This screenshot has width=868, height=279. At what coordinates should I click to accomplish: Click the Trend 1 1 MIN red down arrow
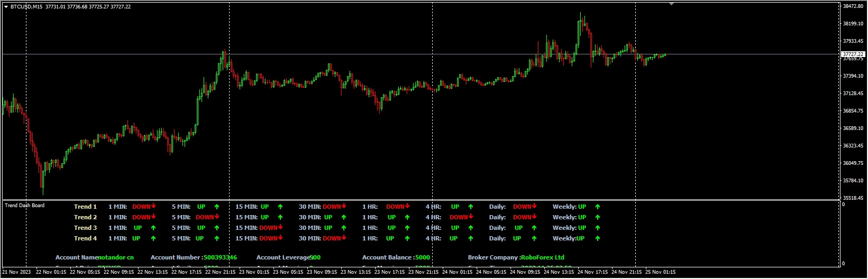coord(153,206)
